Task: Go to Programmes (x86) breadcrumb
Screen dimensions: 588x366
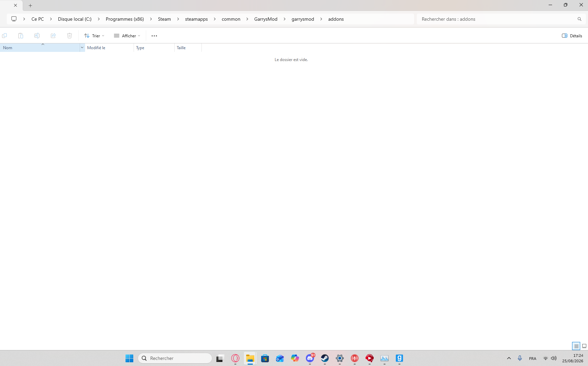Action: [125, 19]
